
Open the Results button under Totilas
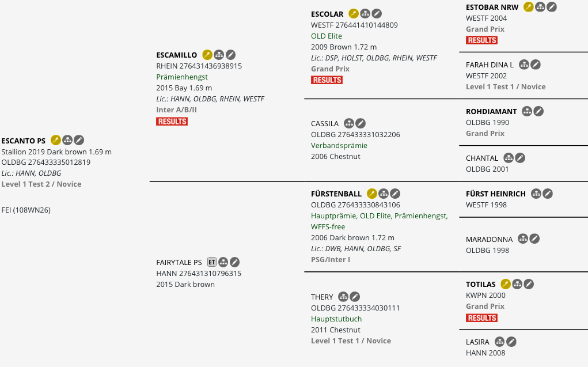(x=481, y=318)
